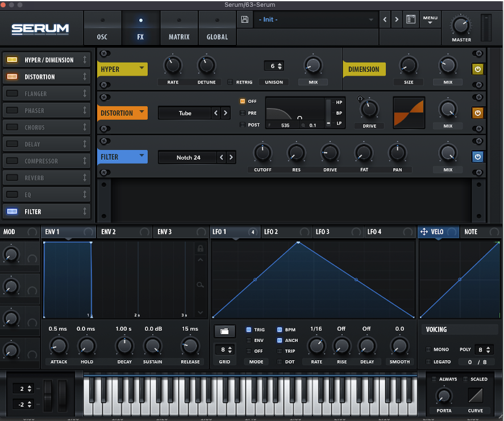The width and height of the screenshot is (504, 421).
Task: Select the POST filter option for distortion
Action: (243, 124)
